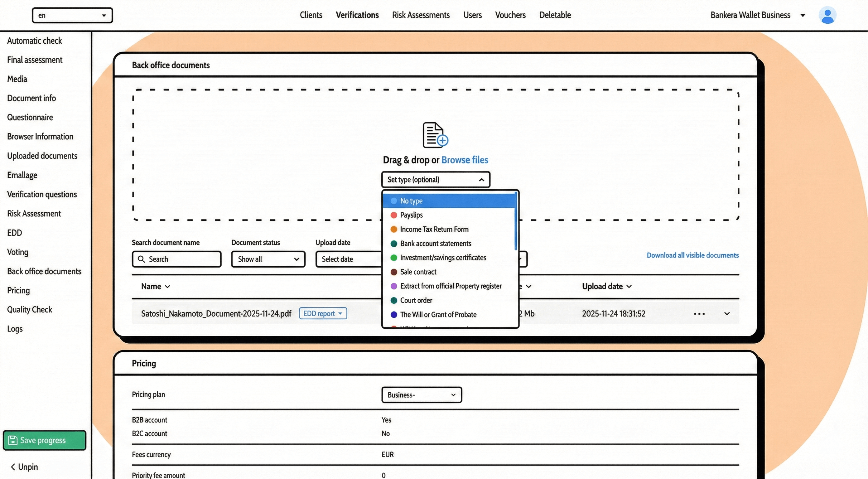This screenshot has height=479, width=868.
Task: Click the search magnifier icon
Action: tap(142, 259)
